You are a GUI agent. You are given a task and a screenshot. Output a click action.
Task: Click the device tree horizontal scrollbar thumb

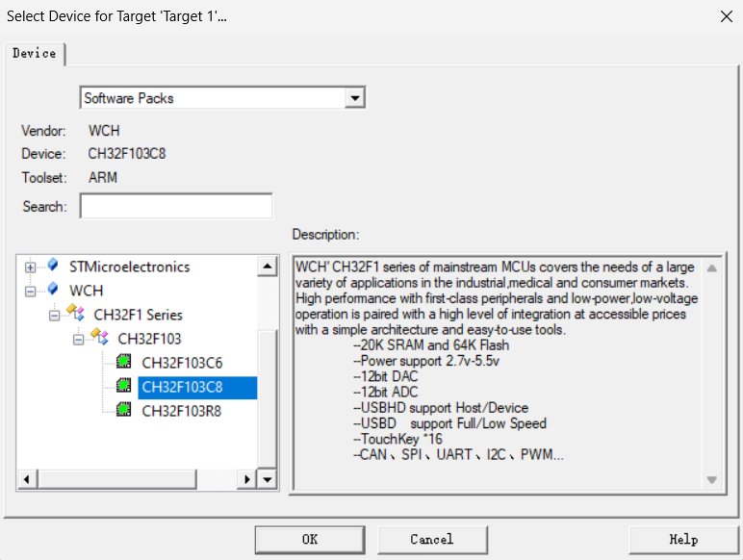(x=116, y=479)
